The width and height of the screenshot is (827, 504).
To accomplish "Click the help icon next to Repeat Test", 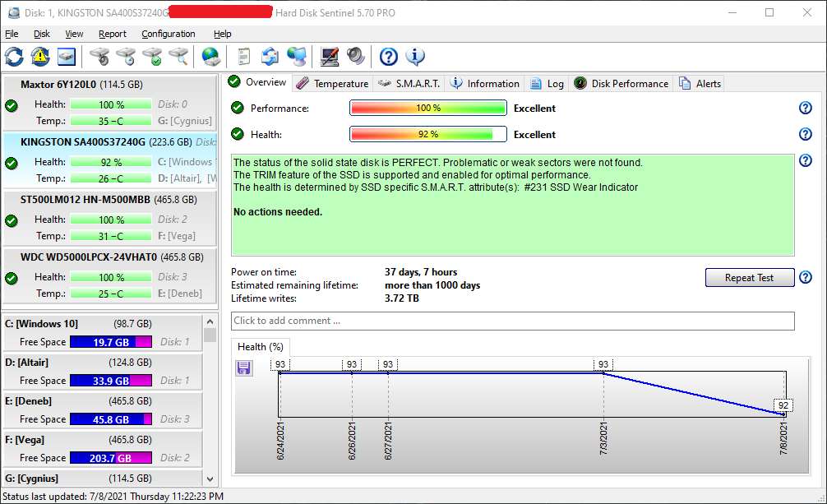I will [x=806, y=277].
